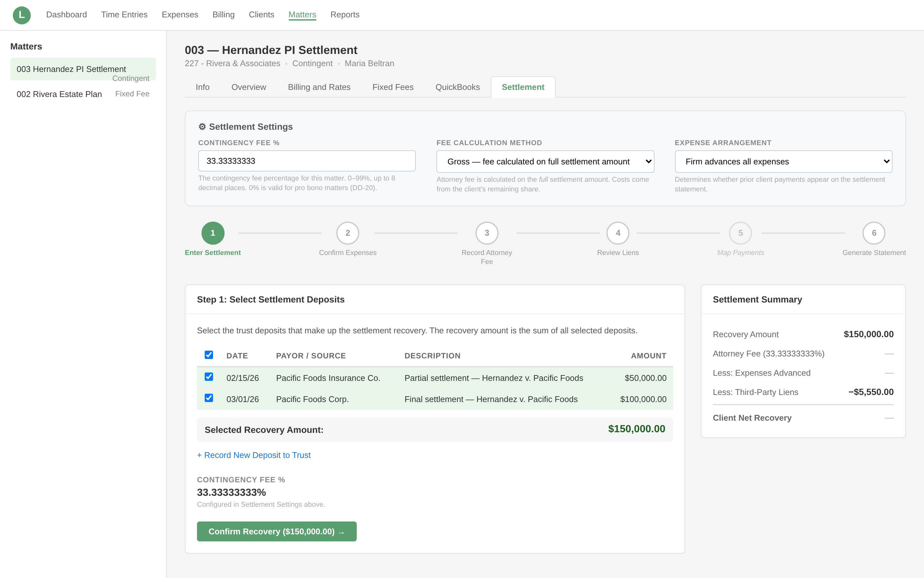The width and height of the screenshot is (924, 578).
Task: Open the Dashboard nav item
Action: (66, 14)
